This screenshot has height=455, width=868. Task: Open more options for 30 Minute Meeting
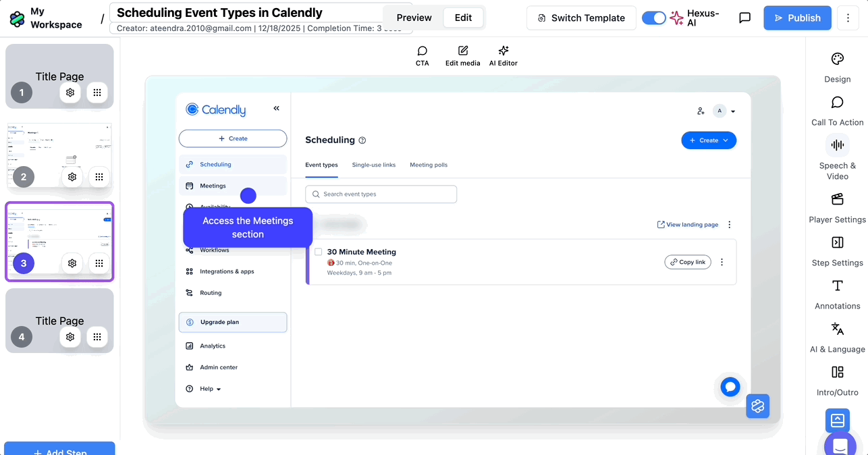coord(722,262)
